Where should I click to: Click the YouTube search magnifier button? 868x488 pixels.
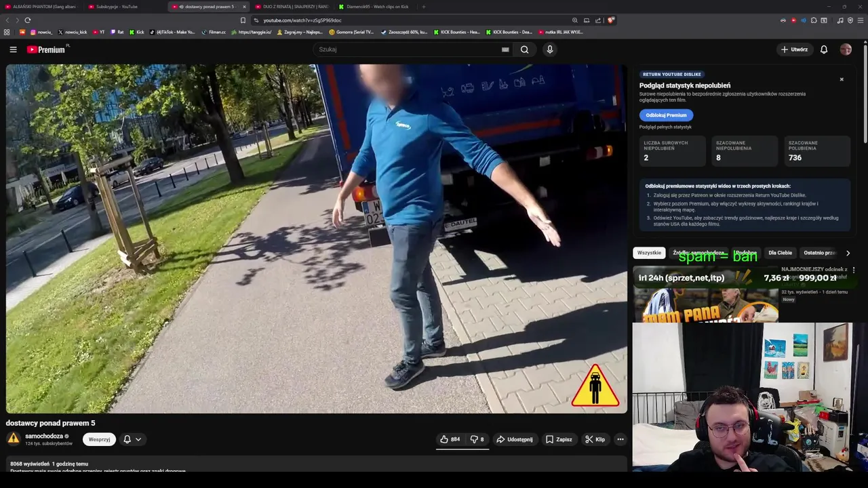(x=524, y=49)
